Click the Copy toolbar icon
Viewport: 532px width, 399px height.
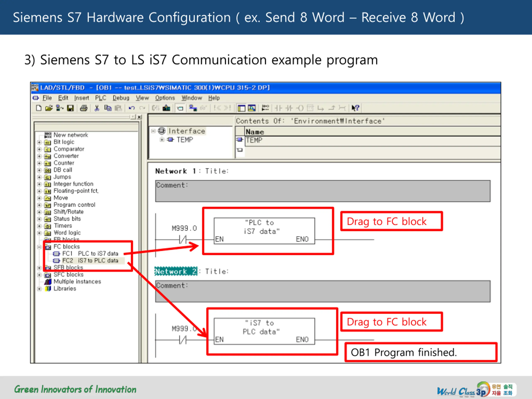(108, 108)
